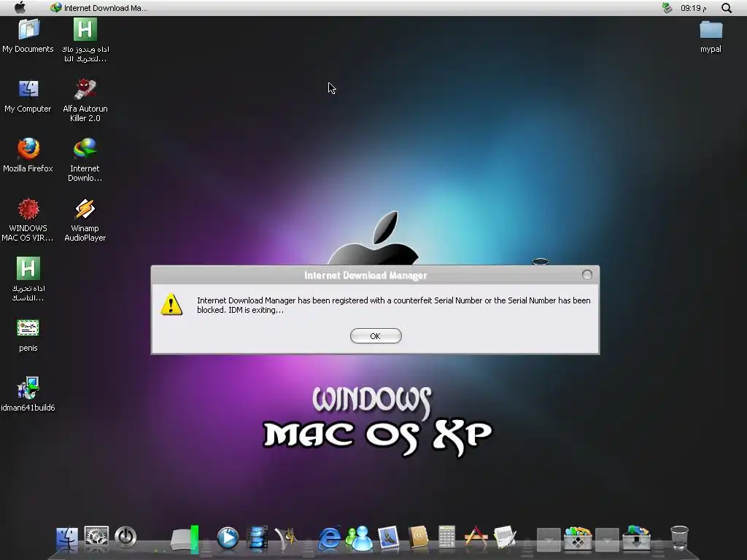
Task: Click the counterfeit Serial Number message text
Action: pyautogui.click(x=393, y=306)
